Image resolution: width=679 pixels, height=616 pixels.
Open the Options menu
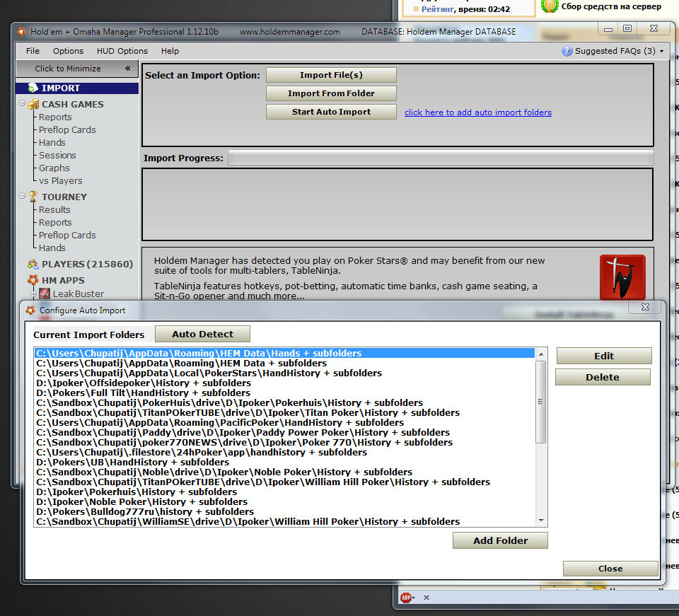tap(68, 51)
